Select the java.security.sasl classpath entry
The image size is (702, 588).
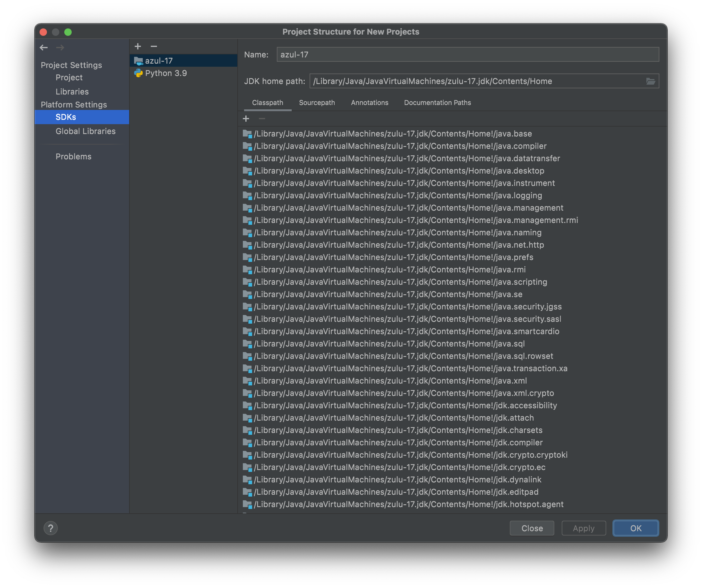point(452,319)
